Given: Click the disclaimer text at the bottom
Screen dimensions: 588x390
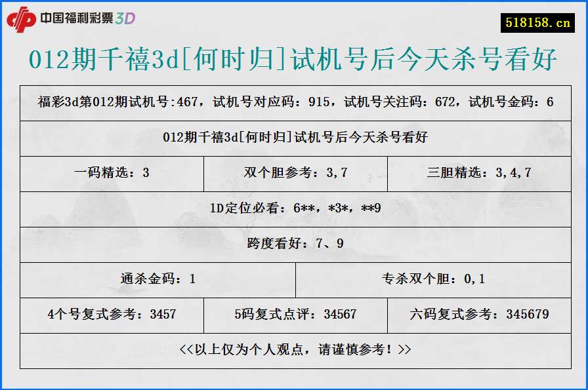Looking at the screenshot, I should [x=294, y=350].
